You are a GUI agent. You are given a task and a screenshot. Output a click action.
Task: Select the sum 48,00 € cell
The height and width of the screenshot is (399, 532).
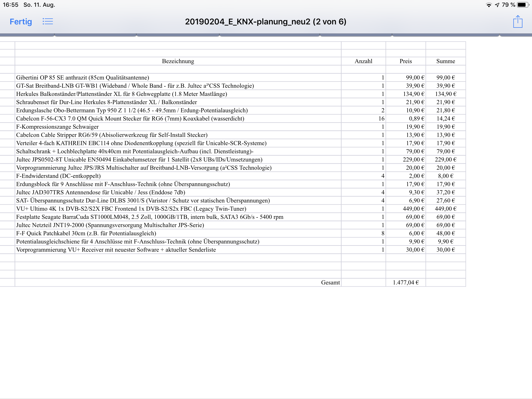point(446,233)
